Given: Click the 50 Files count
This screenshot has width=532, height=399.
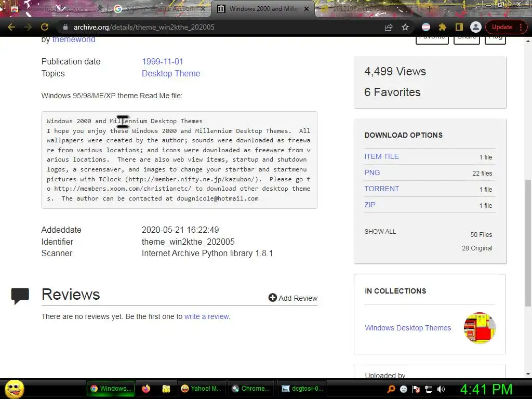Looking at the screenshot, I should click(x=481, y=234).
